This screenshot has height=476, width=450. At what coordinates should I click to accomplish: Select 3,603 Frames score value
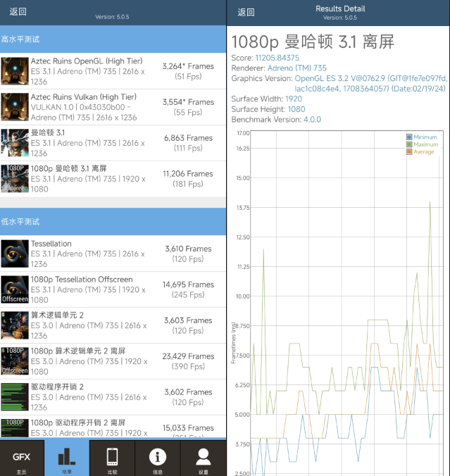(x=188, y=320)
